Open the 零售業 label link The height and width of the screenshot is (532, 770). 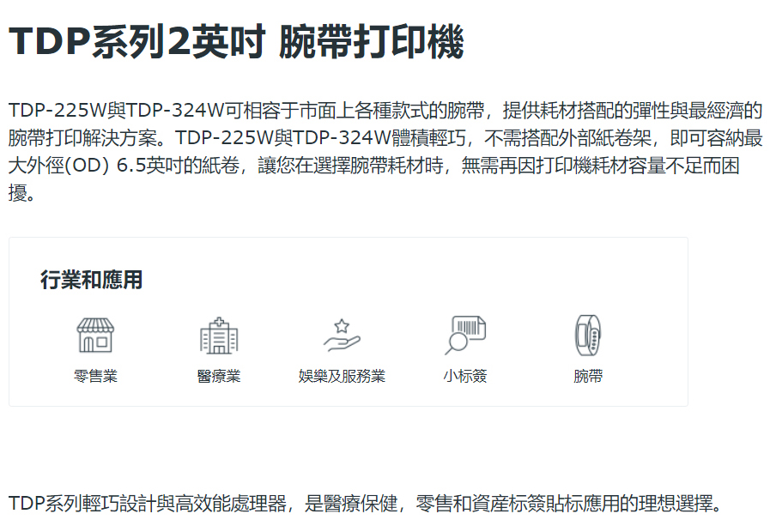95,376
